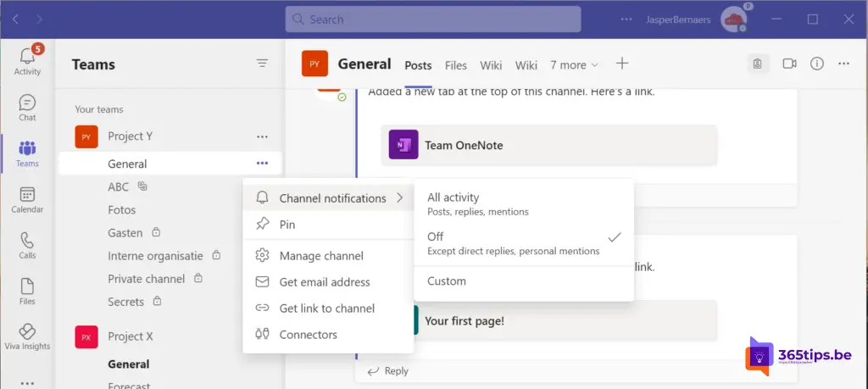Open channel info icon
Screen dimensions: 868x389
click(817, 64)
